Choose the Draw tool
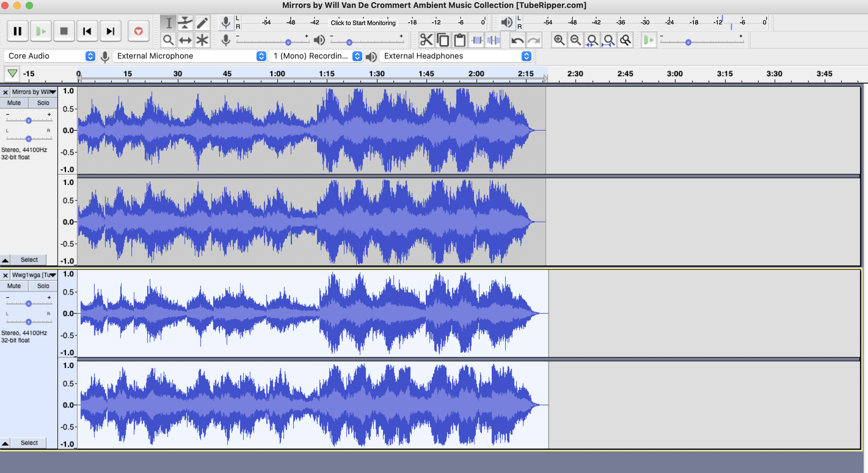Image resolution: width=868 pixels, height=473 pixels. click(x=202, y=23)
